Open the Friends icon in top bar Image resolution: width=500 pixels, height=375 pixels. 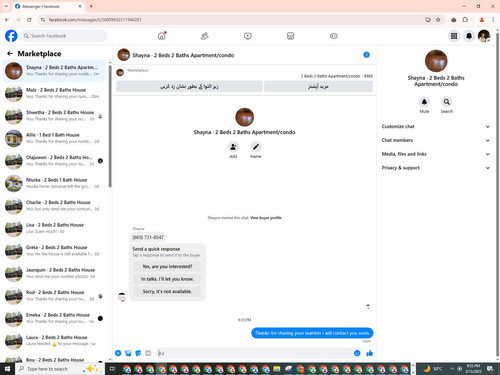coord(205,36)
